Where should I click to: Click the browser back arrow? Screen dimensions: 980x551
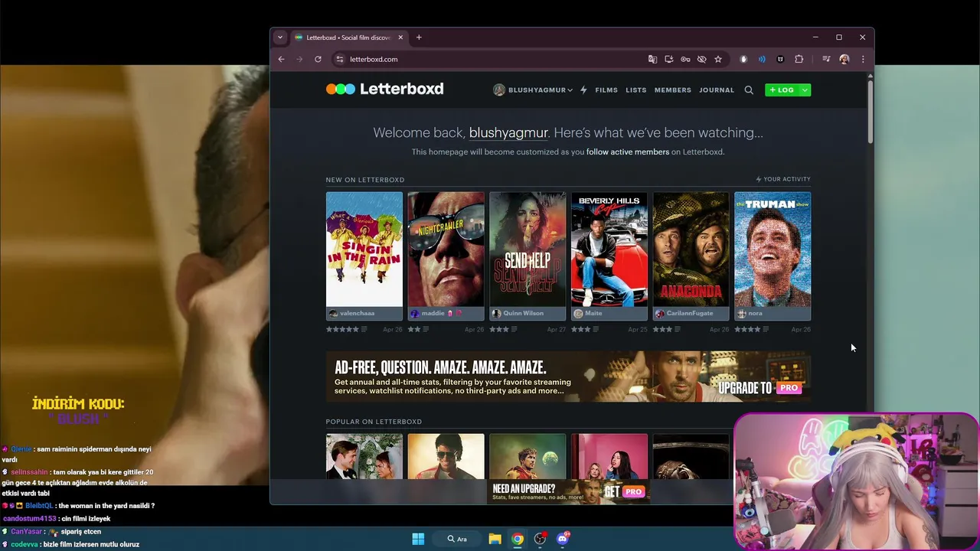(x=281, y=59)
